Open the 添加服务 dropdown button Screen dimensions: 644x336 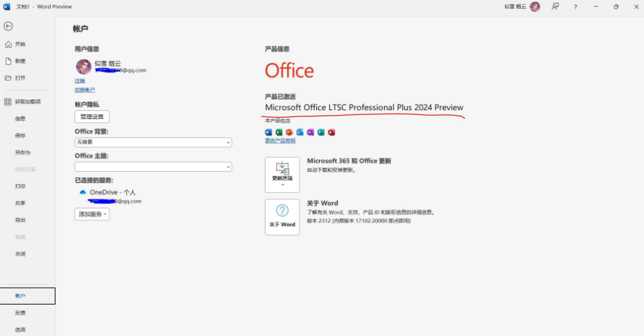(x=92, y=214)
